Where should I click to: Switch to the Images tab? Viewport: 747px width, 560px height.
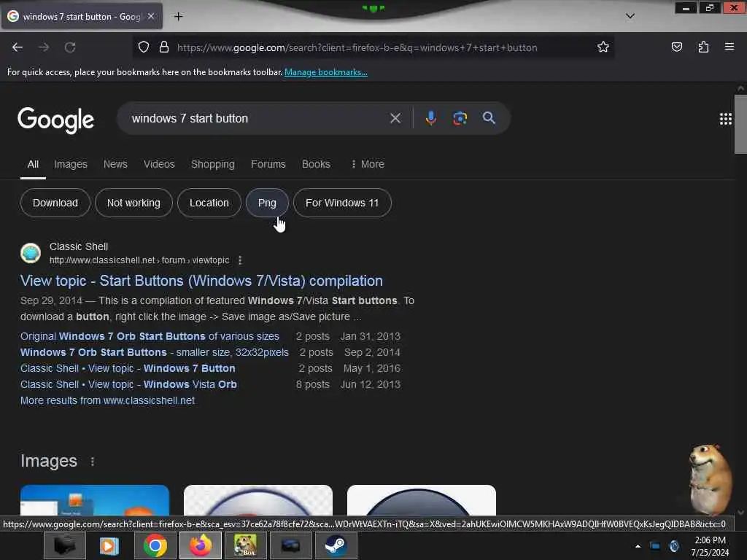(x=71, y=164)
